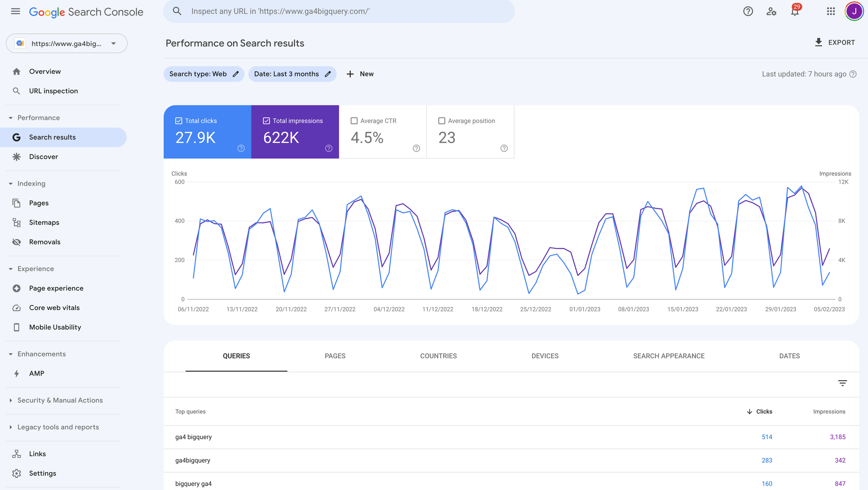
Task: Switch to the Pages tab
Action: coord(335,356)
